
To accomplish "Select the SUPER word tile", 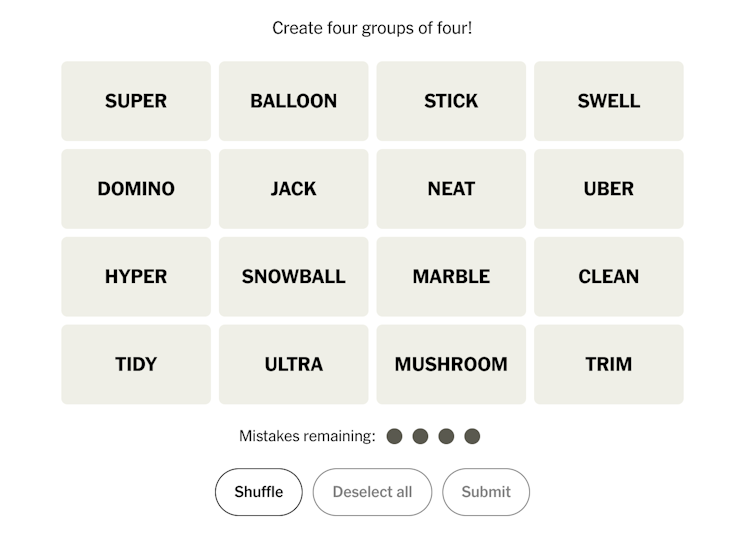I will coord(136,101).
